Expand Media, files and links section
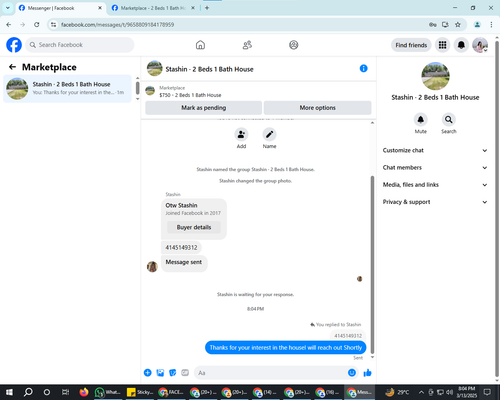Screen dimensions: 500x400 coord(435,185)
